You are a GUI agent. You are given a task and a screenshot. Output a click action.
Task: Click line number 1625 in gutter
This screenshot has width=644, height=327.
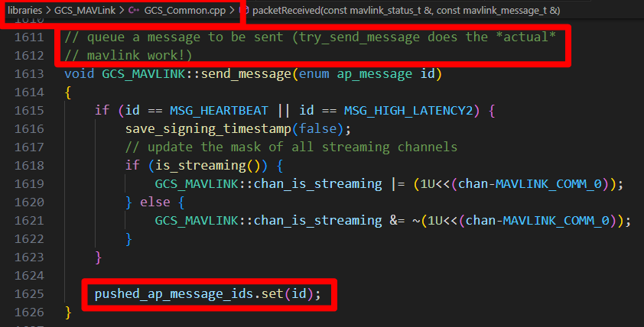[x=29, y=294]
